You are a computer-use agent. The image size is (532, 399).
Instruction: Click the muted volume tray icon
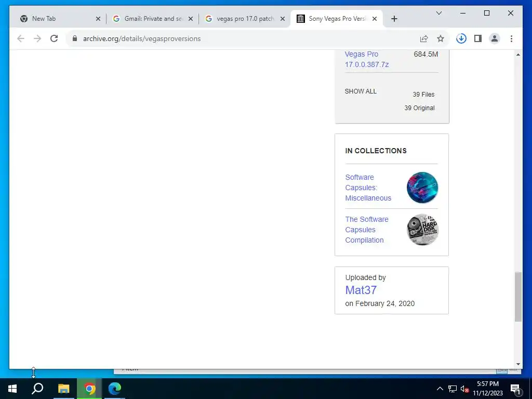coord(464,389)
